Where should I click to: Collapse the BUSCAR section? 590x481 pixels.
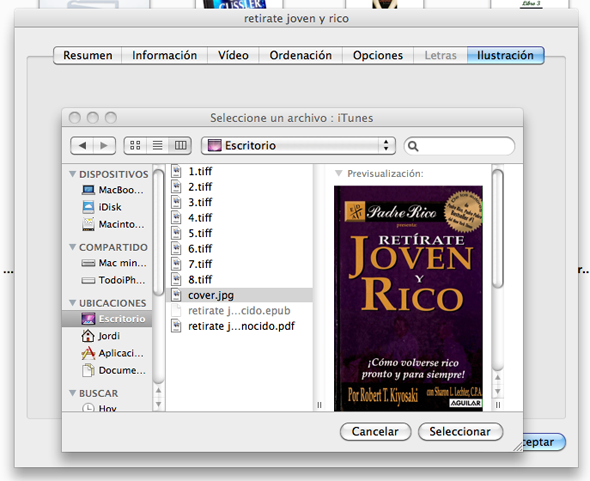tap(73, 393)
